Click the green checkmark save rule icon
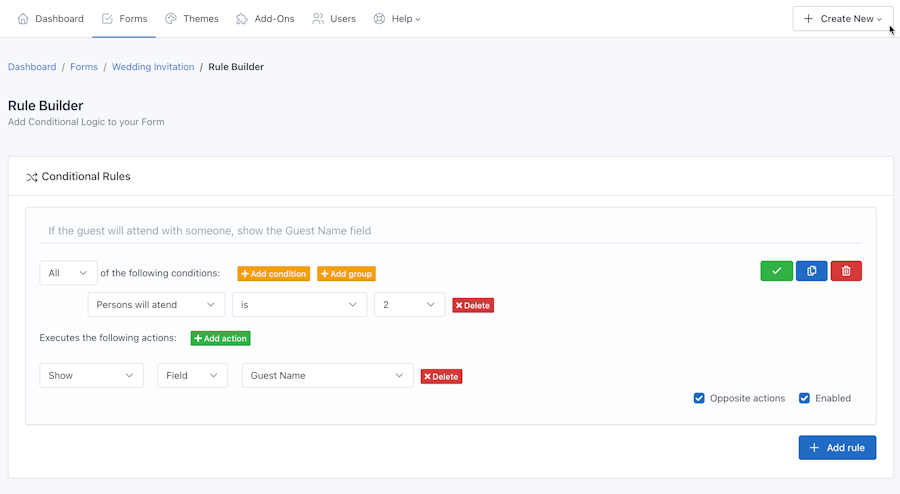The image size is (900, 494). pyautogui.click(x=776, y=271)
